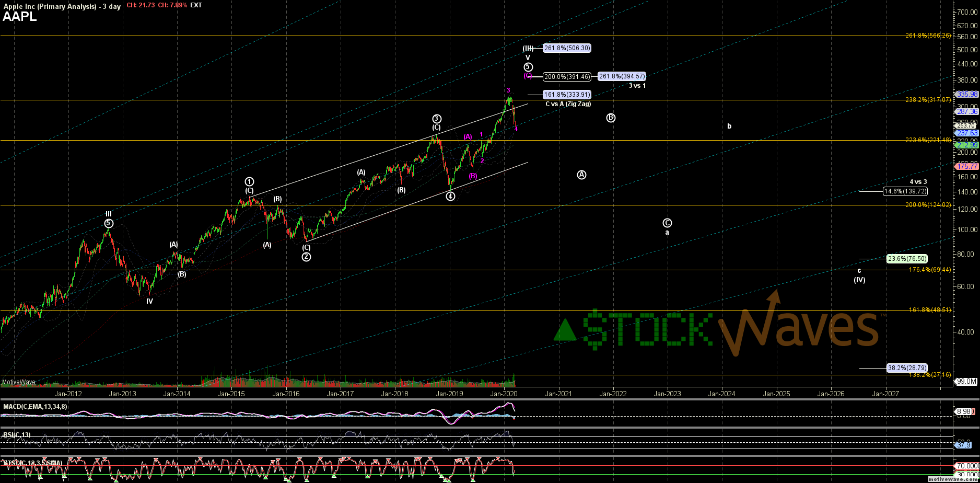Click the MotiveWave label above volume bars
980x483 pixels.
(x=18, y=382)
